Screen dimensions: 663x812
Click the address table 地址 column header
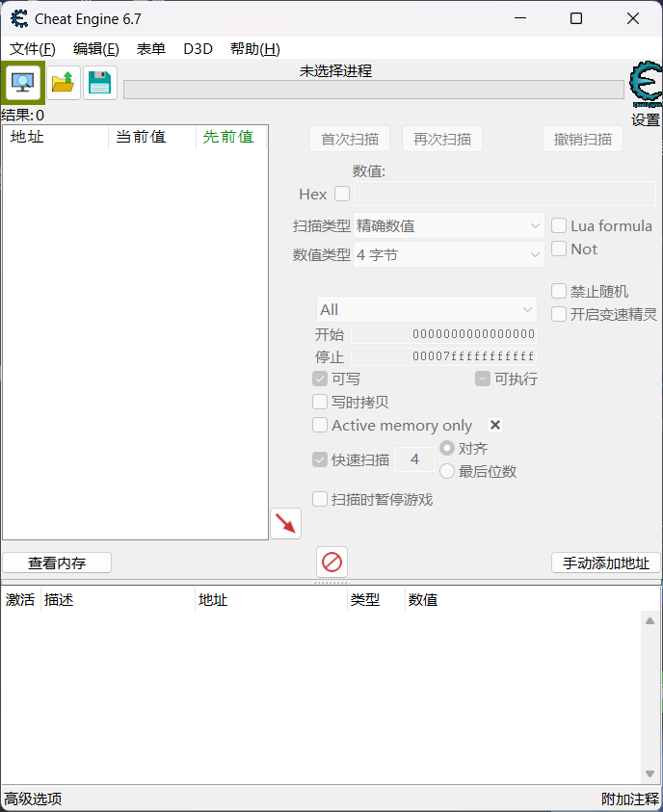pos(271,600)
